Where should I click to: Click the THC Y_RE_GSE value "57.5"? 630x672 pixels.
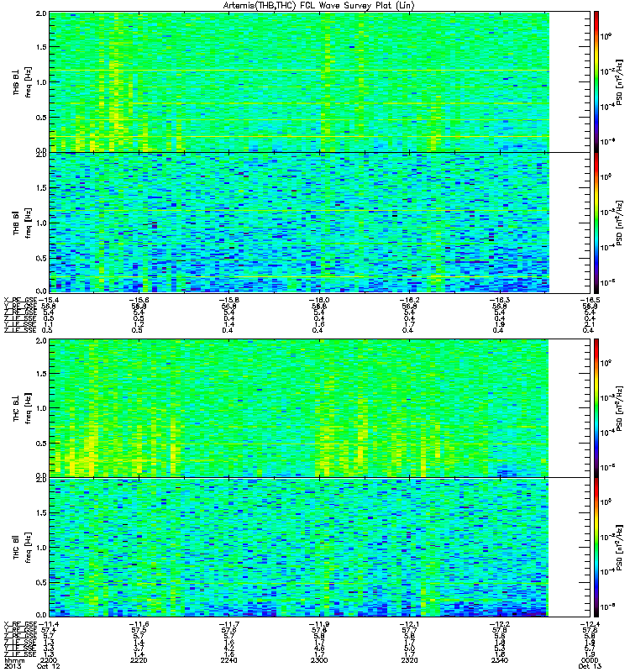tap(139, 631)
